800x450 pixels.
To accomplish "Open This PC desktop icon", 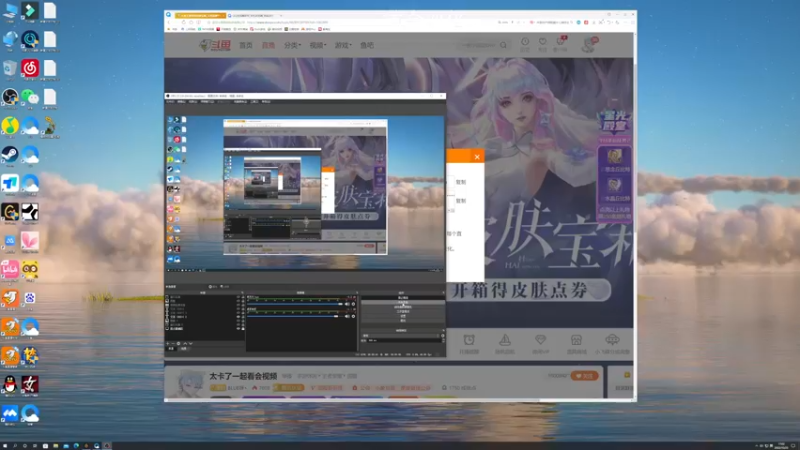I will 10,11.
